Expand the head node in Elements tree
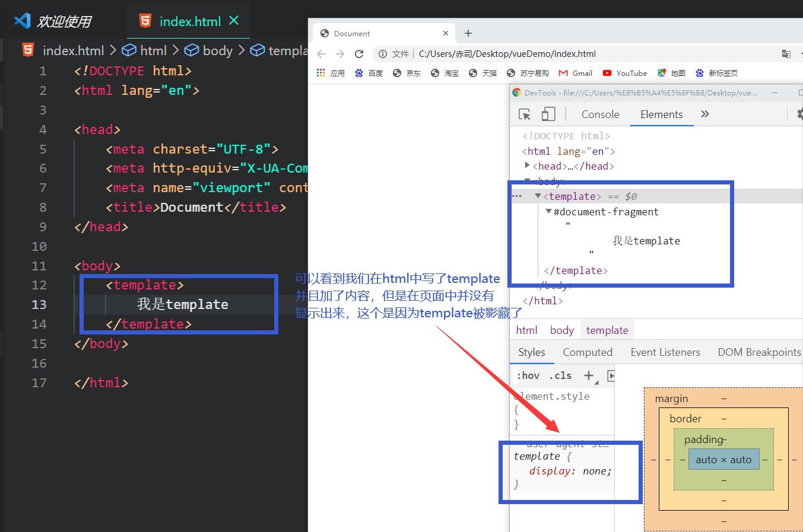Screen dimensions: 803x532 click(x=527, y=165)
